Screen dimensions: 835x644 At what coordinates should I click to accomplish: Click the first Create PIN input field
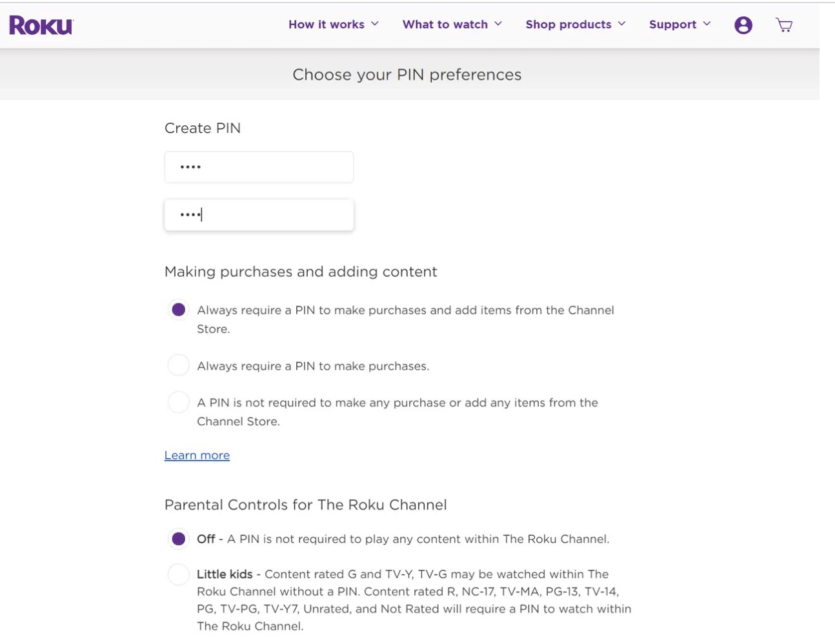259,166
